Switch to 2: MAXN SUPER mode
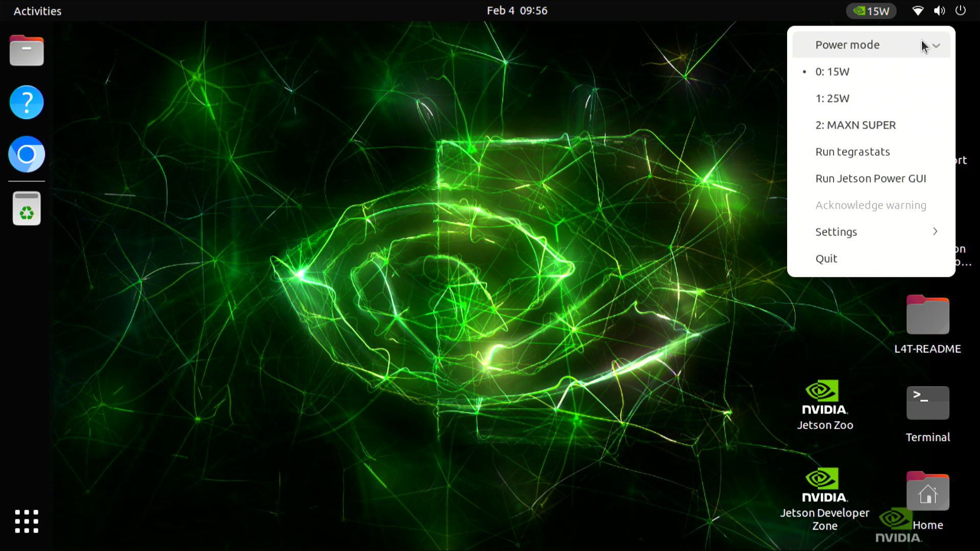The image size is (980, 551). [x=871, y=125]
